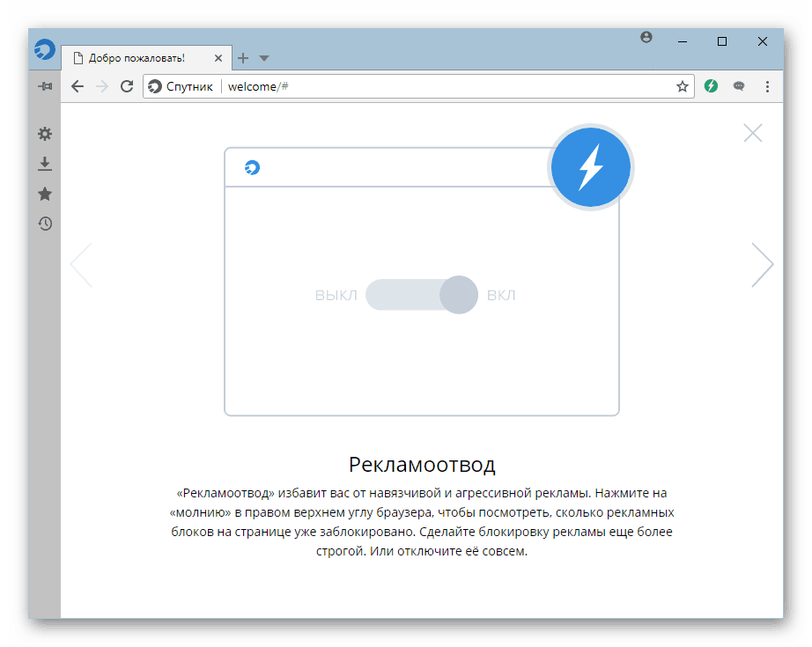
Task: Close the welcome overlay with X
Action: coord(752,133)
